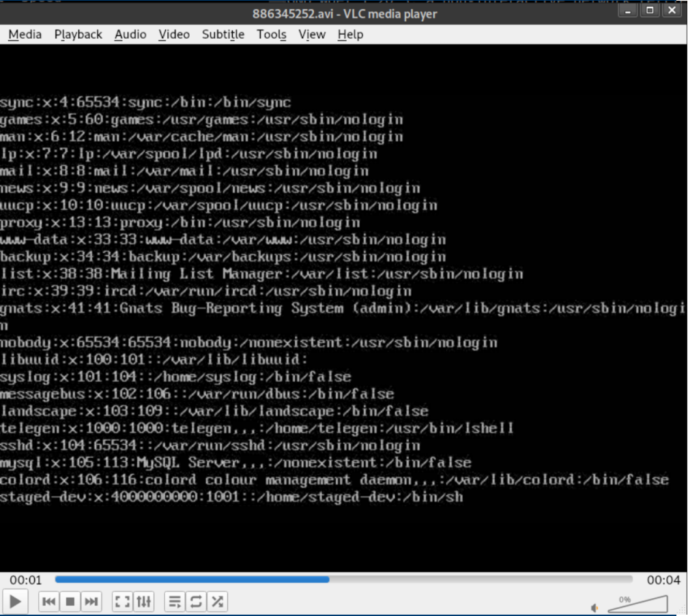Open the Media menu
The width and height of the screenshot is (688, 616).
tap(25, 34)
